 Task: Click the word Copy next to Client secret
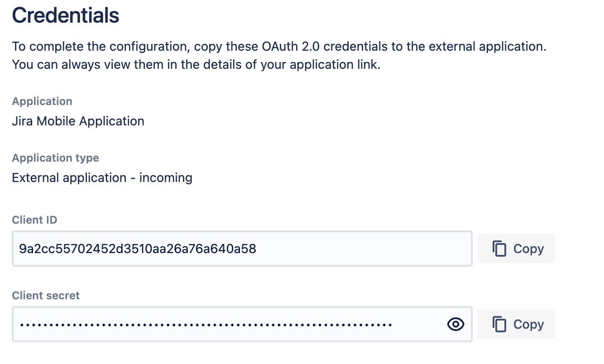528,324
